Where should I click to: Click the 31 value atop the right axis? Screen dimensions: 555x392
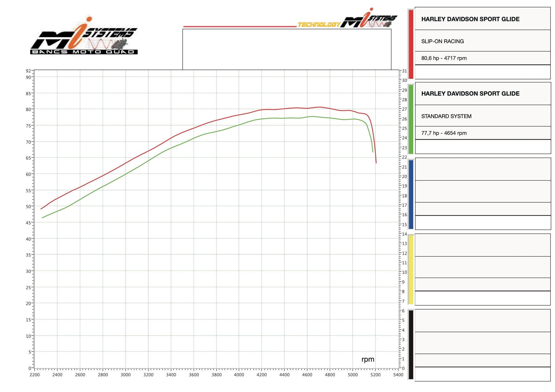[x=404, y=71]
